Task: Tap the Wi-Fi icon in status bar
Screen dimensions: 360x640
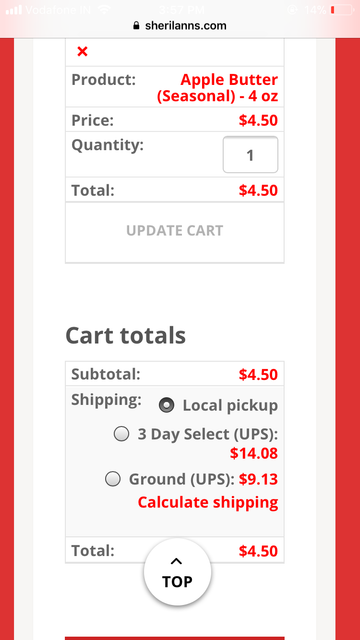Action: click(x=104, y=9)
